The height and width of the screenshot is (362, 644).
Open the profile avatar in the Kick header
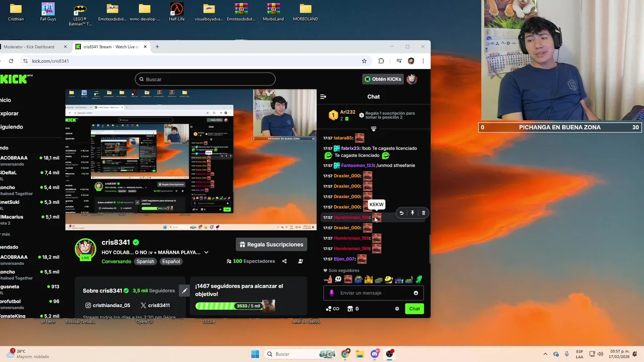[x=412, y=79]
